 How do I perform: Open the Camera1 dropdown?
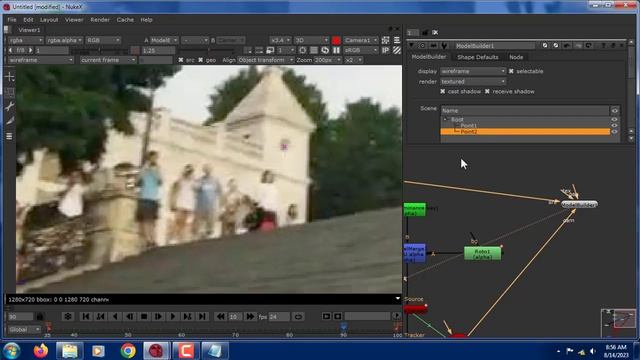tap(361, 40)
